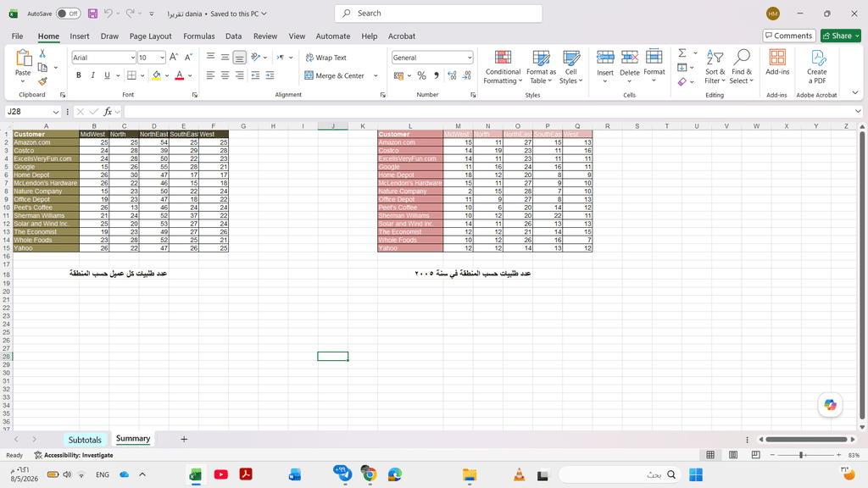Open Add-ins from the ribbon

tap(777, 62)
